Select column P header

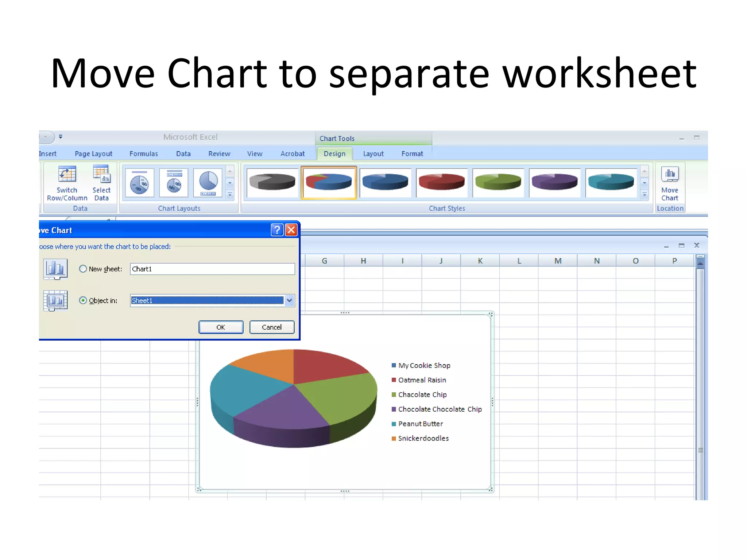coord(674,261)
